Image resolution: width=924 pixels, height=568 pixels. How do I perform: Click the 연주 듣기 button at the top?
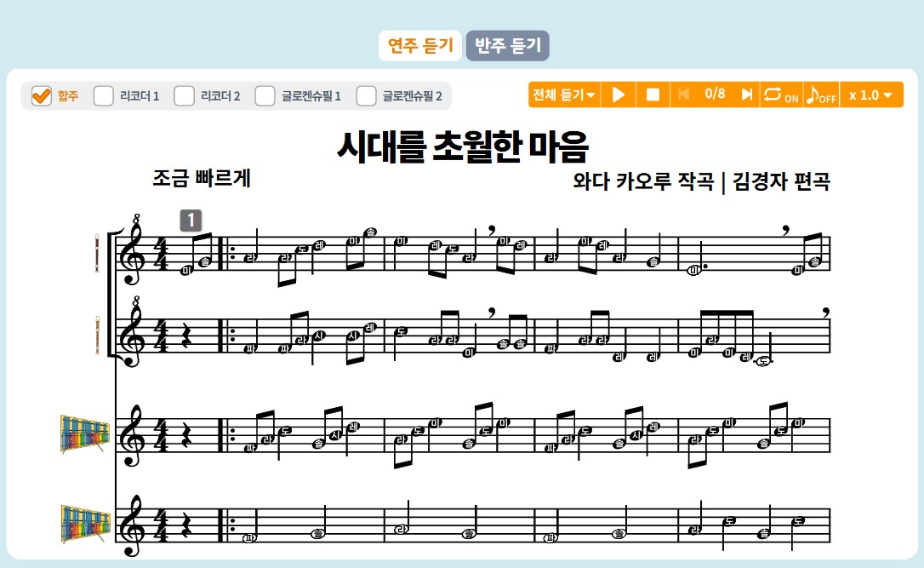point(420,47)
